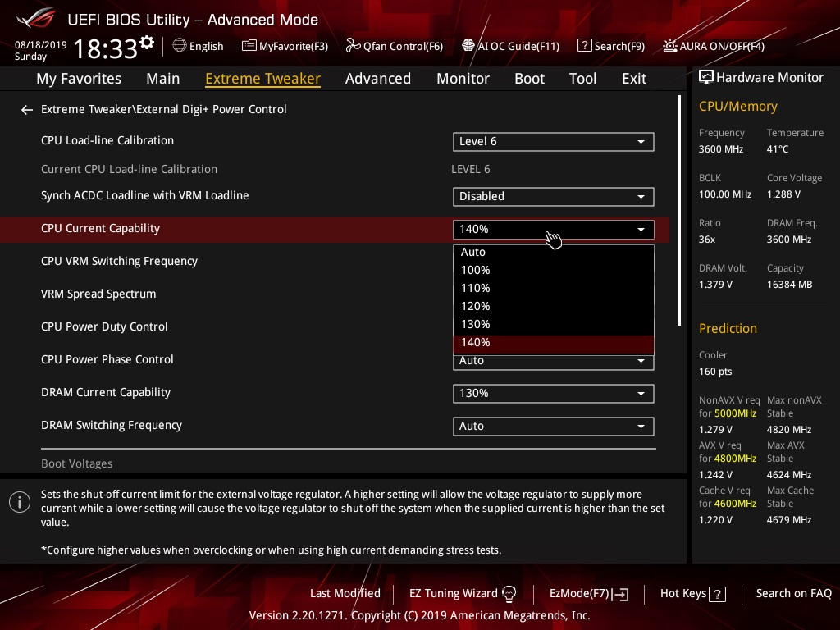Click the globe language icon
This screenshot has height=630, width=840.
[x=180, y=46]
